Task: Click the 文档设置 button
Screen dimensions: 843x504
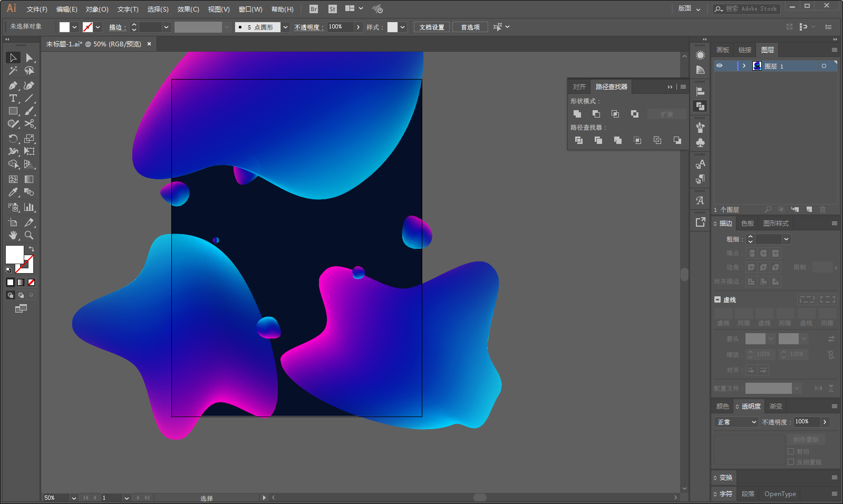Action: pos(432,27)
